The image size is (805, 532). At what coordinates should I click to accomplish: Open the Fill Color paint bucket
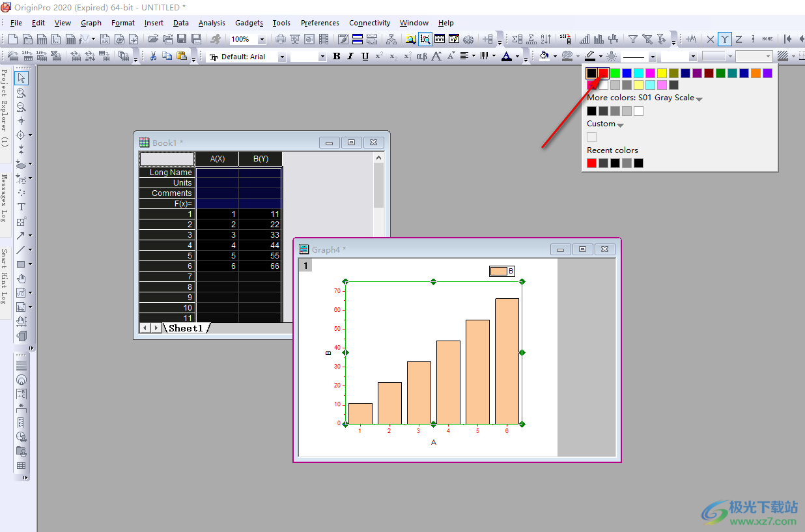pyautogui.click(x=544, y=57)
